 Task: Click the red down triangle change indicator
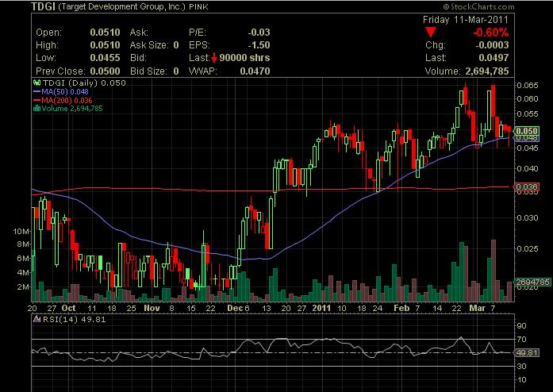click(431, 33)
